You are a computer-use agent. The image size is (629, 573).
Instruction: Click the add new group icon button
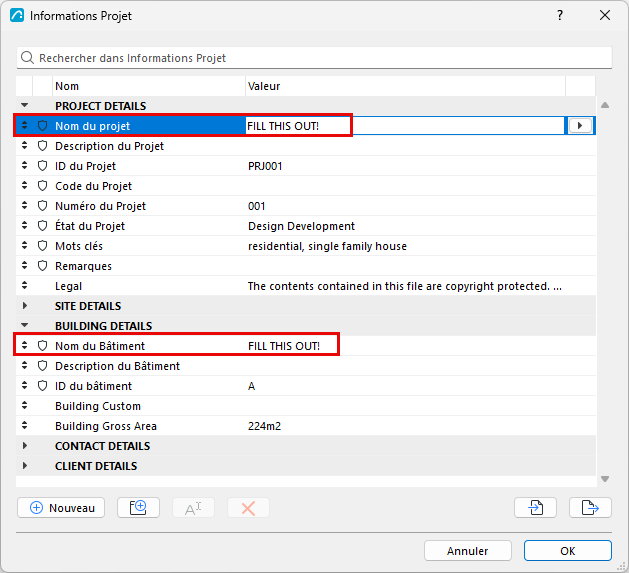(138, 508)
